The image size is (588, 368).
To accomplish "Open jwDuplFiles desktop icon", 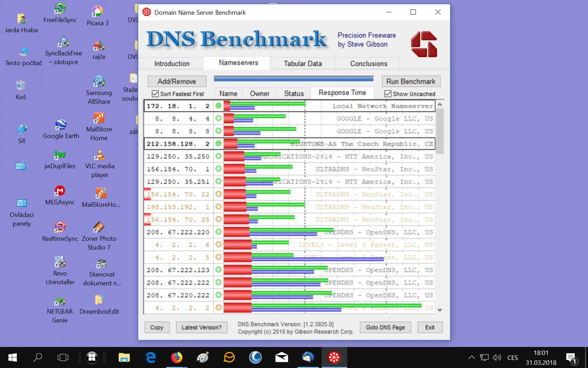I will tap(60, 159).
